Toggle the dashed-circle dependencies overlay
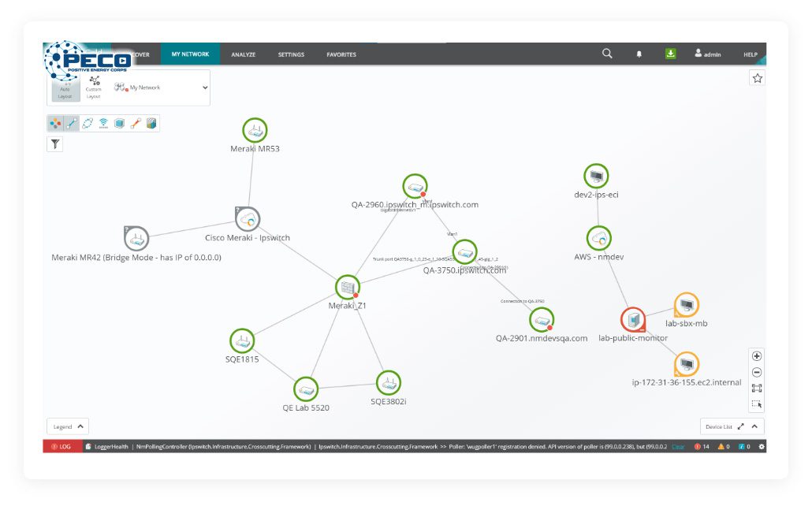The image size is (812, 506). coord(88,123)
